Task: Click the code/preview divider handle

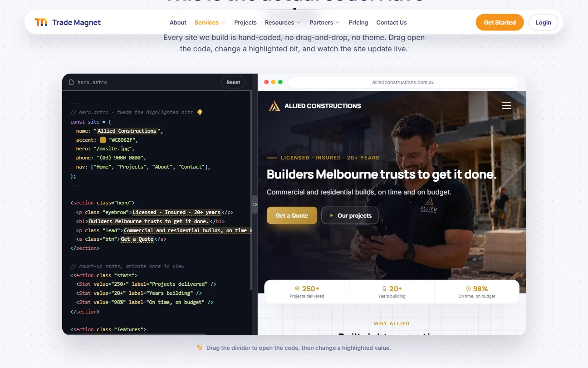Action: pyautogui.click(x=255, y=204)
